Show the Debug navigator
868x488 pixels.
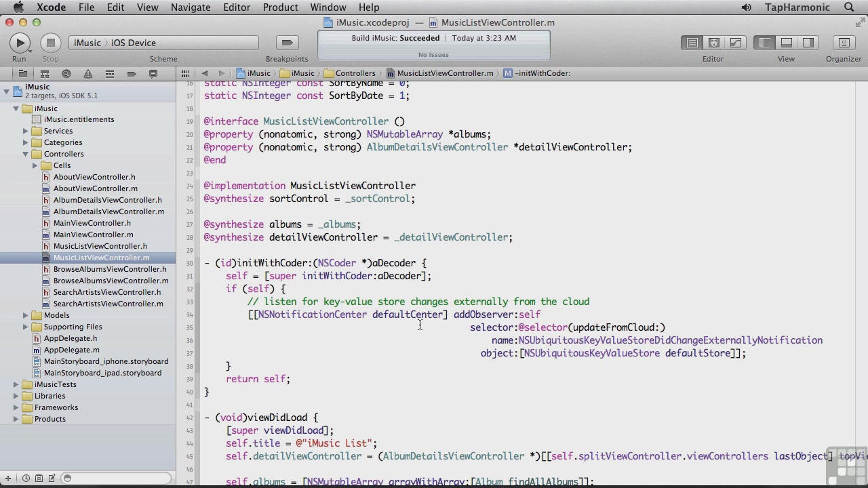coord(110,73)
